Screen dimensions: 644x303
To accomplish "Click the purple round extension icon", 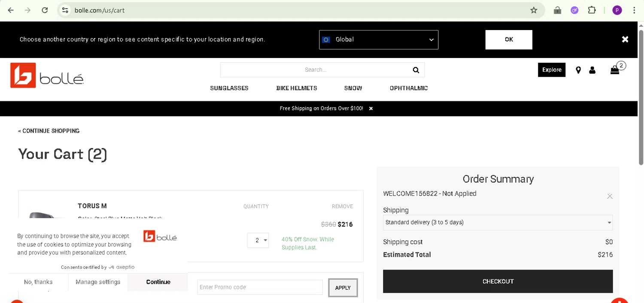I will (x=574, y=10).
